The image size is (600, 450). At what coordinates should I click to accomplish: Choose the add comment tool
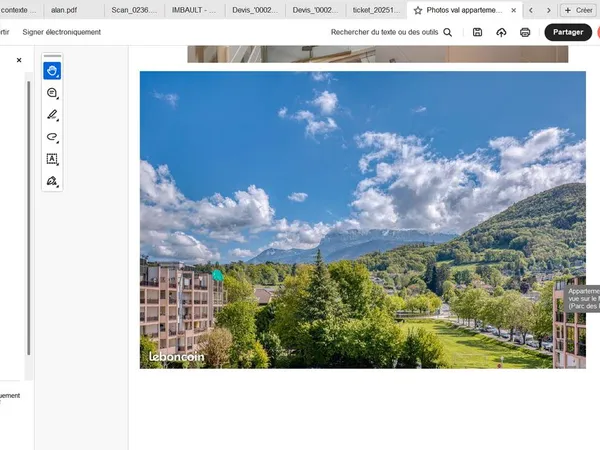52,93
